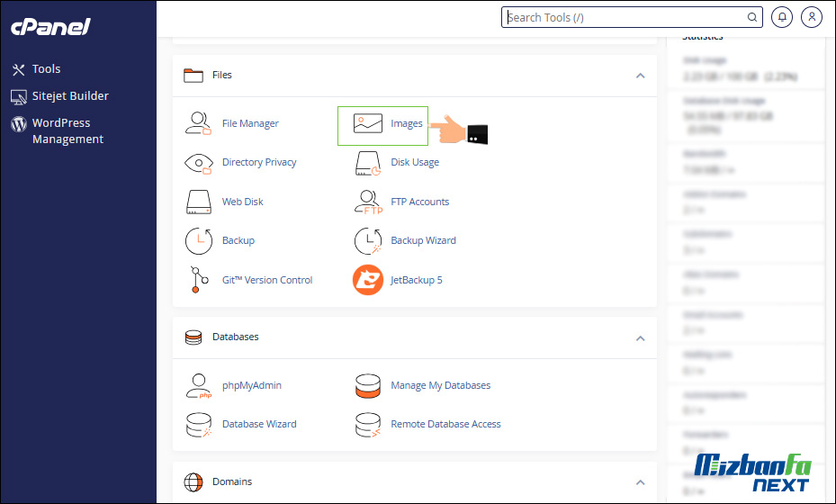The width and height of the screenshot is (836, 504).
Task: Click the Domains section heading text
Action: point(232,481)
